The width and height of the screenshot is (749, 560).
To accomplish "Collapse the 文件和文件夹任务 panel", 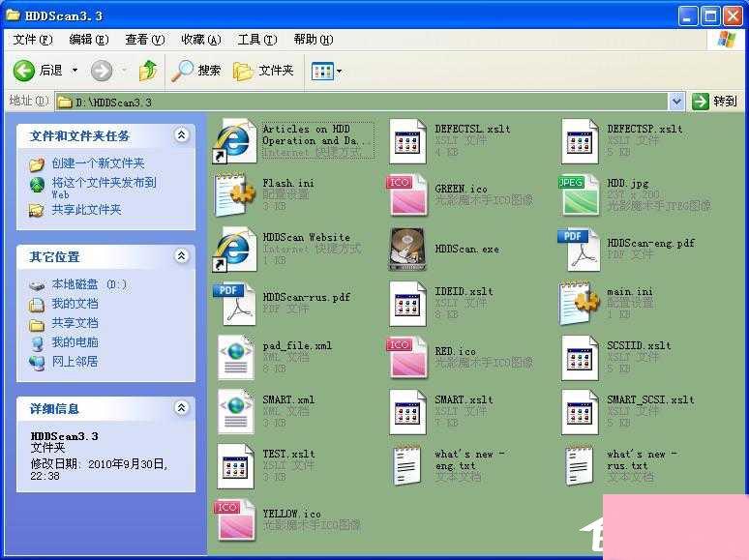I will [x=182, y=135].
